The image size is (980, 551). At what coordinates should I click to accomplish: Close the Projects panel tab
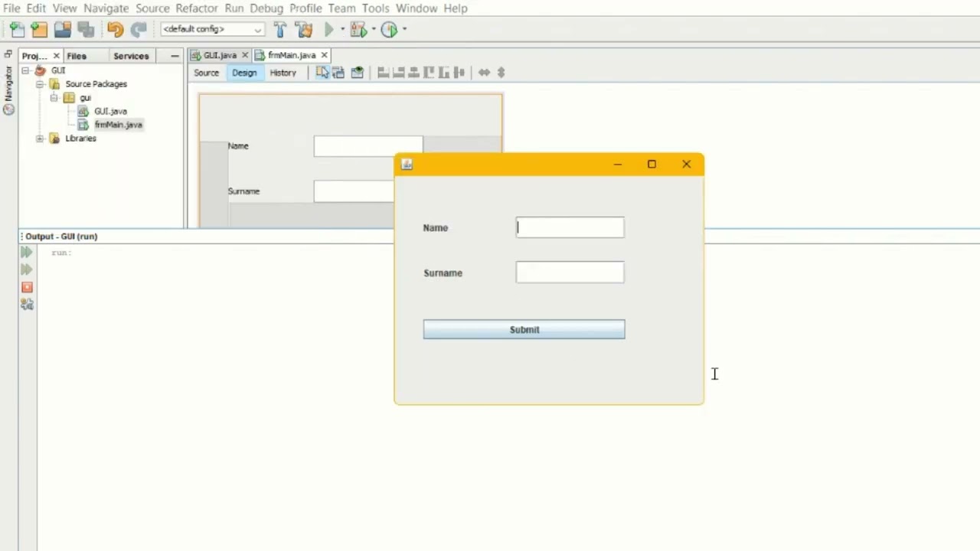click(x=56, y=56)
